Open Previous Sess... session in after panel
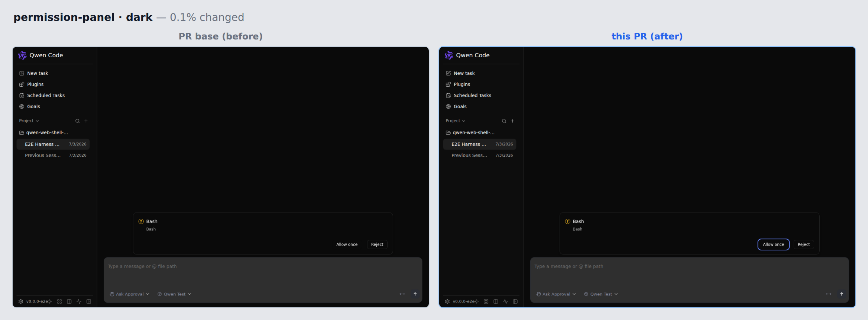Image resolution: width=868 pixels, height=320 pixels. (480, 155)
